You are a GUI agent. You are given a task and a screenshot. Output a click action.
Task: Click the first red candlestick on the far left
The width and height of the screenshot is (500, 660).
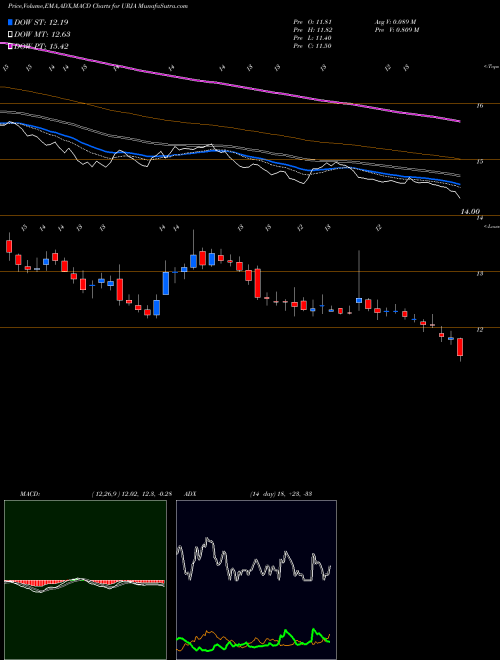9,246
